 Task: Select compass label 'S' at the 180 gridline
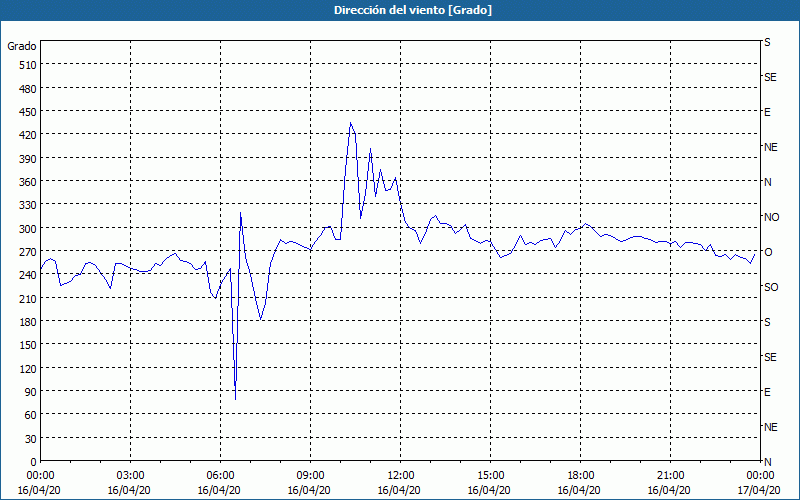[767, 322]
